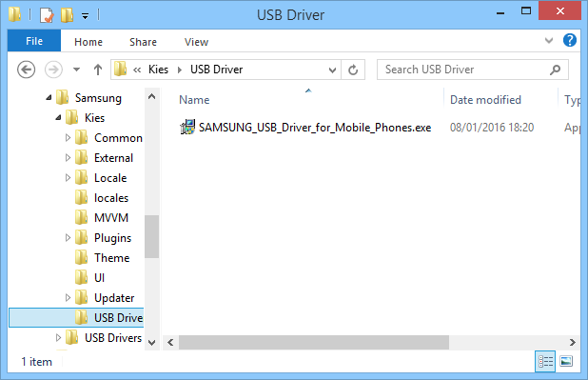Click the navigation pane vertical scrollbar thumb
The width and height of the screenshot is (588, 380).
click(152, 236)
